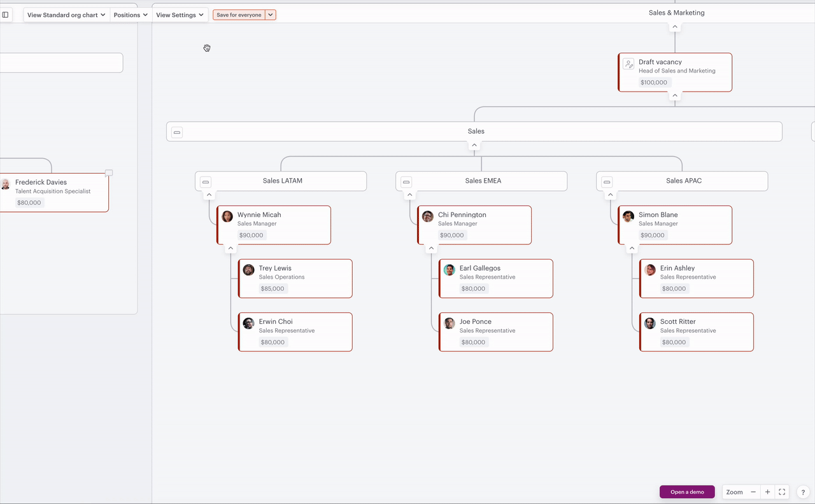
Task: Open the help question mark icon
Action: (802, 491)
